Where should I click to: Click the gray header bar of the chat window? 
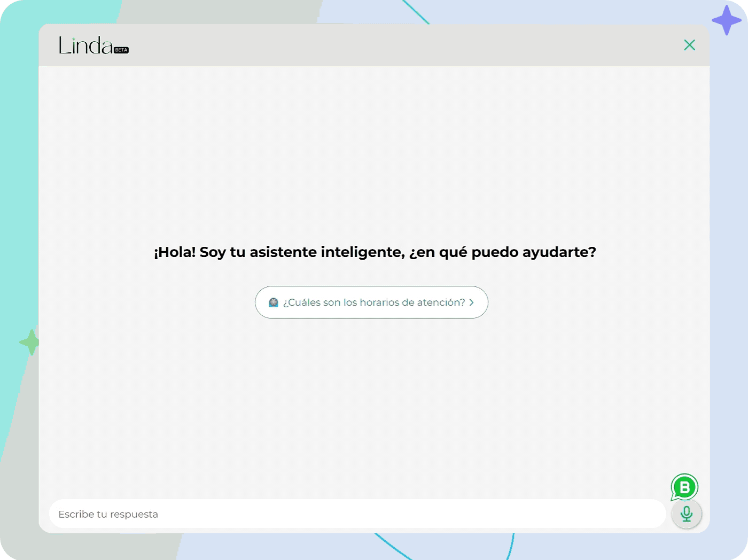pos(374,45)
